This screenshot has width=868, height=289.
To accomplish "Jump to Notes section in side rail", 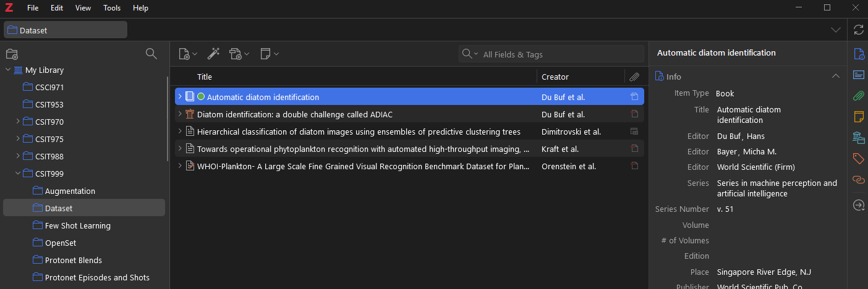I will pyautogui.click(x=859, y=117).
